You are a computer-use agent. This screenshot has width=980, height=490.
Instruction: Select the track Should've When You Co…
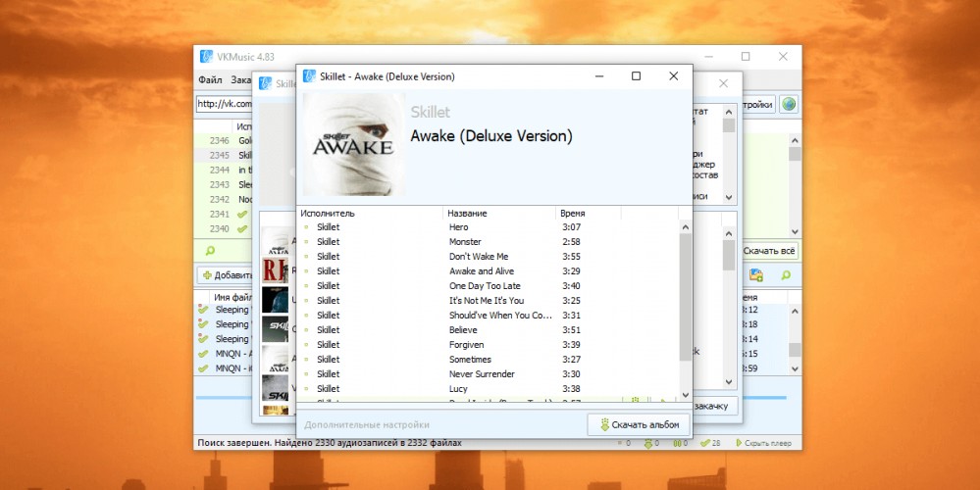pyautogui.click(x=488, y=316)
